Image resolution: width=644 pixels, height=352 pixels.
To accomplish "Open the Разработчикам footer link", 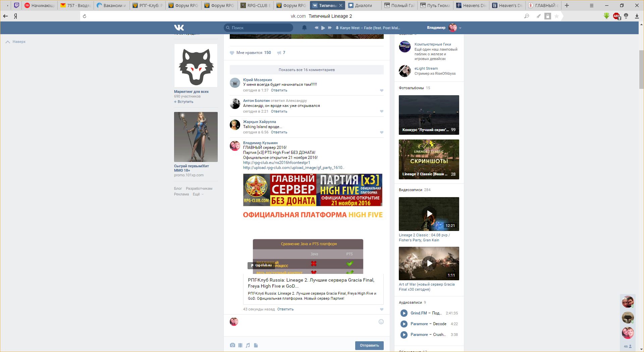I will point(199,189).
